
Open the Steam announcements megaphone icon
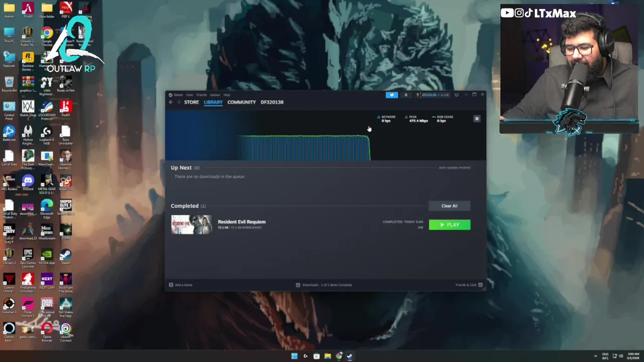(x=391, y=95)
